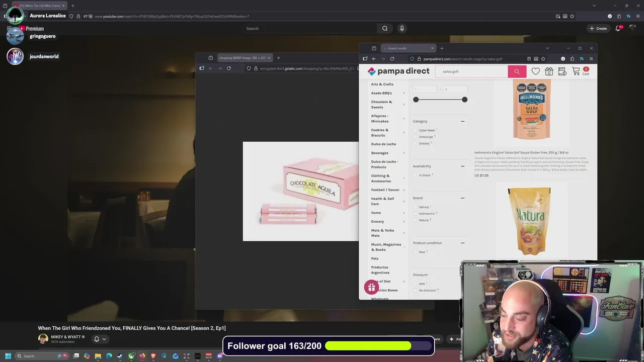
Task: Open the extensions icon in Pampa Direct browser
Action: coord(572,59)
